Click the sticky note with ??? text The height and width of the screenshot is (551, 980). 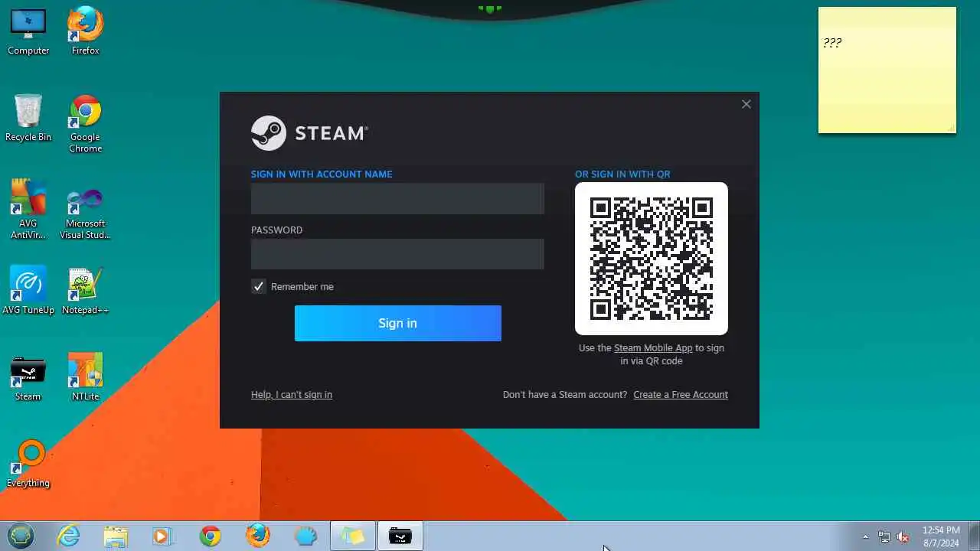(x=887, y=70)
